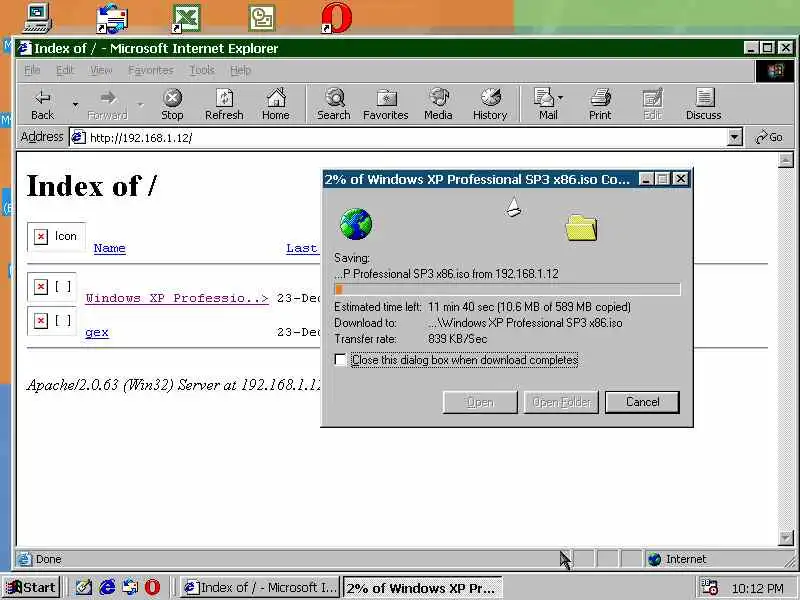Show the browsing History pane
This screenshot has width=800, height=600.
point(490,104)
